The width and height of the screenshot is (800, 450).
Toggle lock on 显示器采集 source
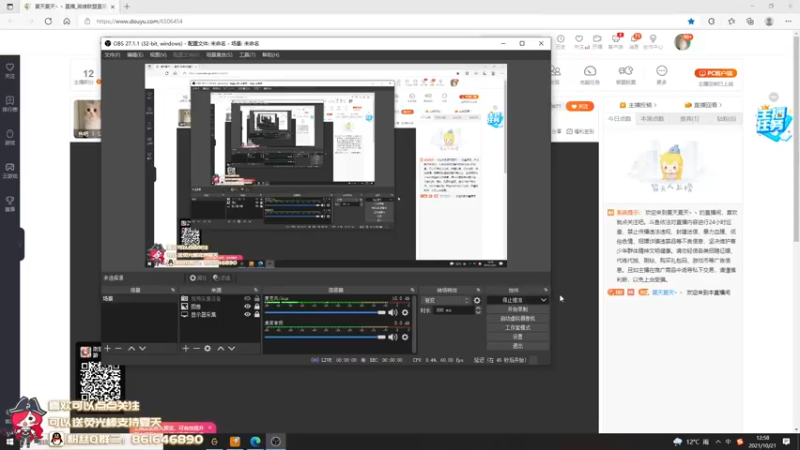[257, 315]
